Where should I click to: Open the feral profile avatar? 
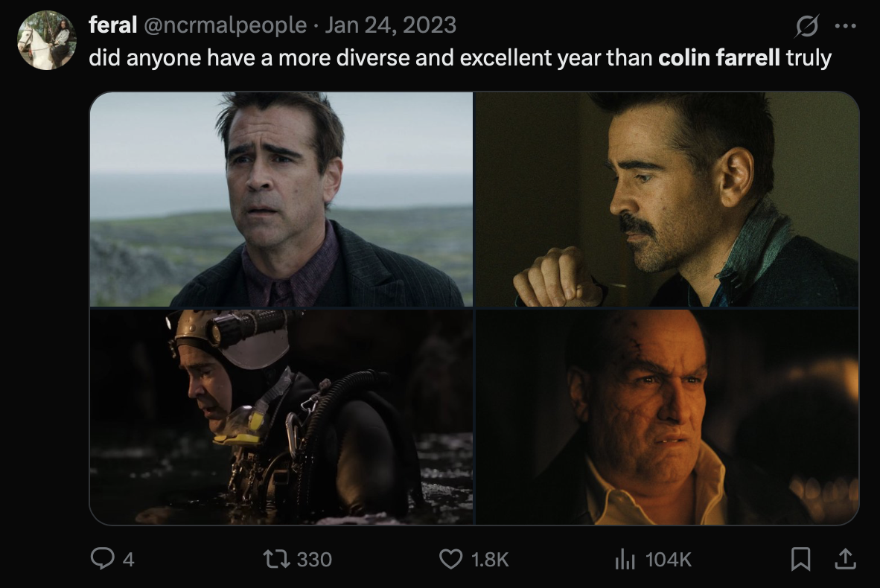(x=46, y=40)
